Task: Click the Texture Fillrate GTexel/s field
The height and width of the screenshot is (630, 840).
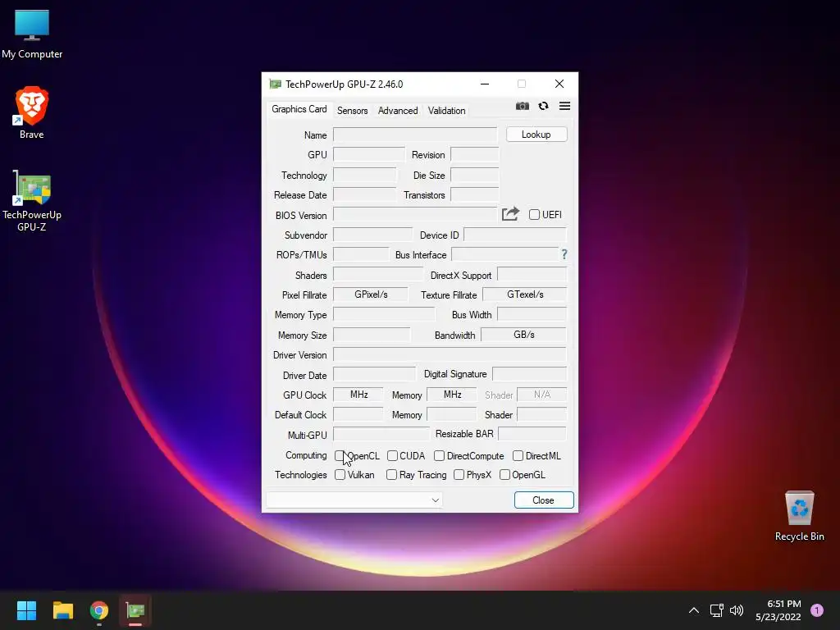Action: point(524,294)
